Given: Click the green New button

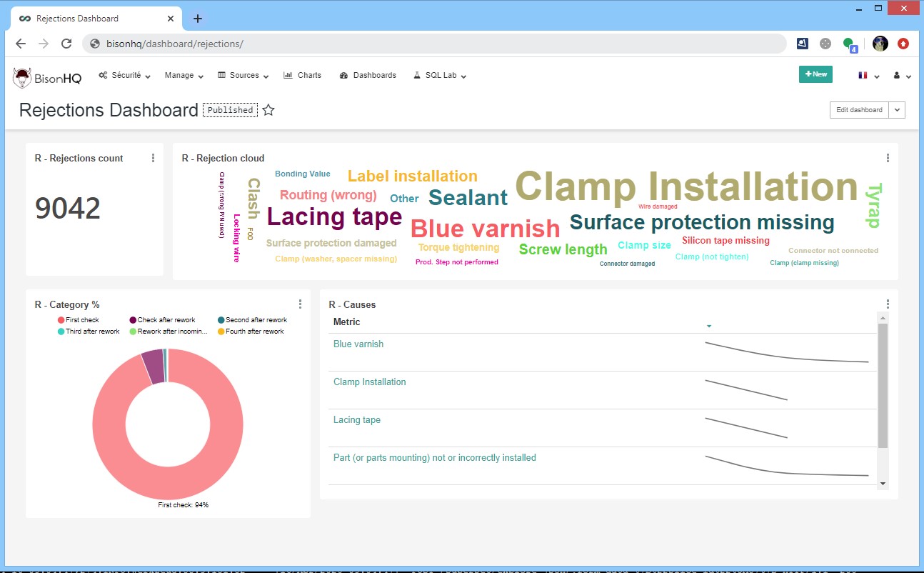Looking at the screenshot, I should point(815,74).
